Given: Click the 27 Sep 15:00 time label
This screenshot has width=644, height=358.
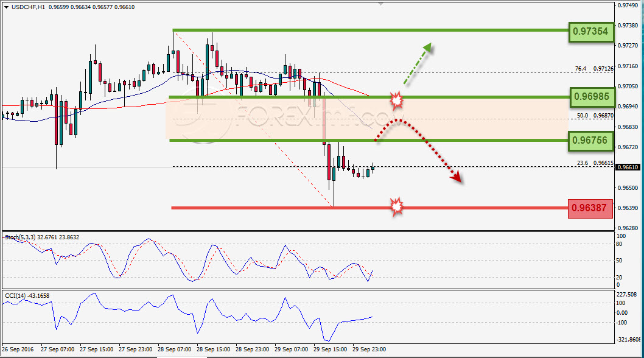Looking at the screenshot, I should (x=97, y=349).
